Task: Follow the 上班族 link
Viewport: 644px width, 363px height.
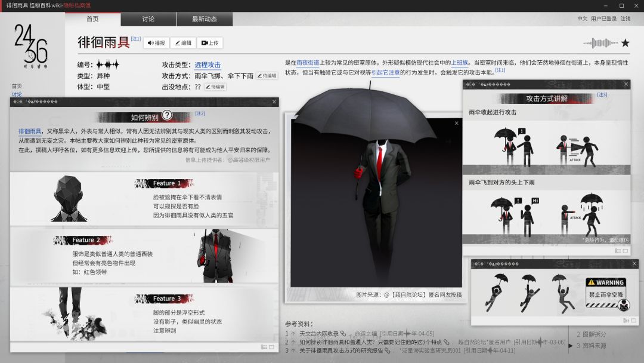Action: tap(460, 63)
